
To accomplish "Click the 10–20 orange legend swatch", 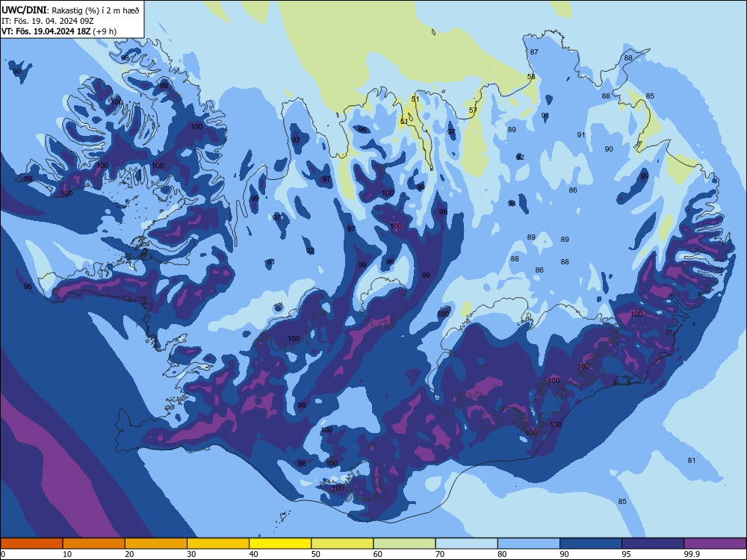I will (94, 544).
